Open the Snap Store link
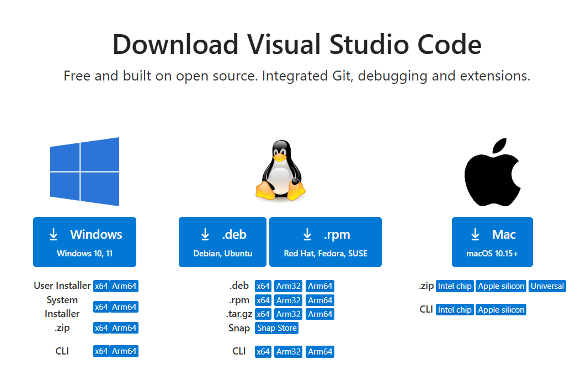This screenshot has height=392, width=581. coord(276,328)
